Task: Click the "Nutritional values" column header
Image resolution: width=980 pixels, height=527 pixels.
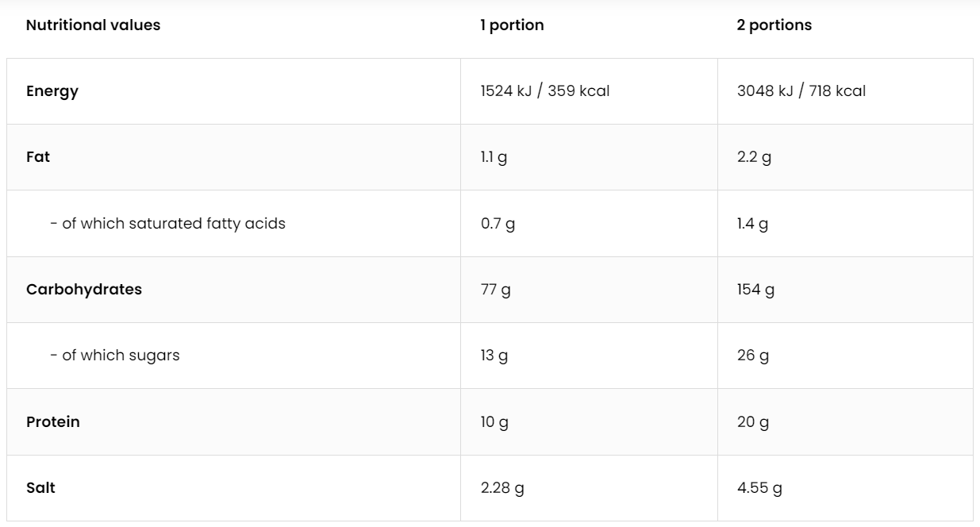Action: pyautogui.click(x=93, y=25)
